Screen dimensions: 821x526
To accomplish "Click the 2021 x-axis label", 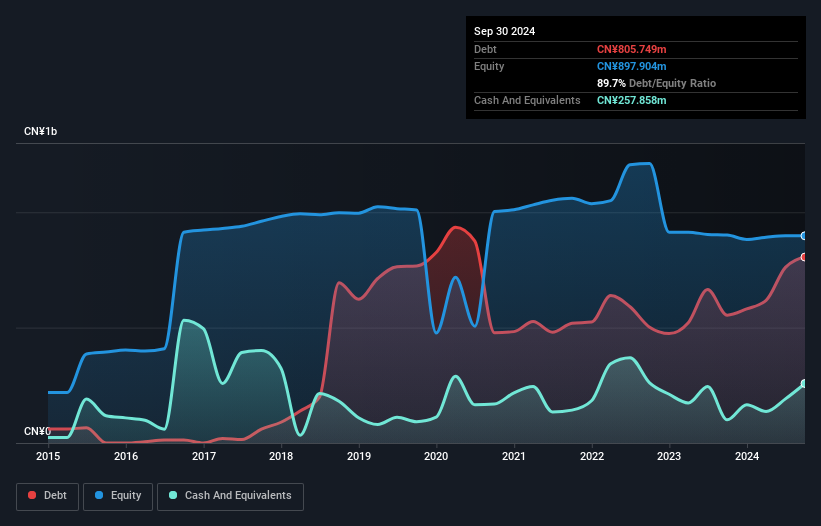I will point(514,456).
